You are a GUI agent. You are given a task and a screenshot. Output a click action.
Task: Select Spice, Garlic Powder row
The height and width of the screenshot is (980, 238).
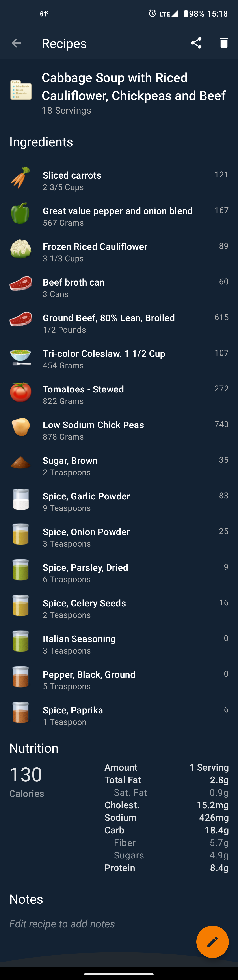[x=119, y=502]
